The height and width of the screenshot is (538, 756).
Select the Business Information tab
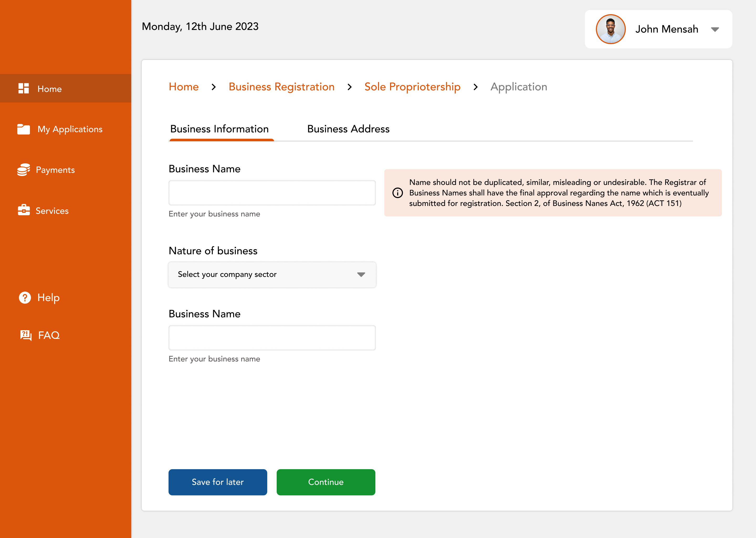click(219, 129)
